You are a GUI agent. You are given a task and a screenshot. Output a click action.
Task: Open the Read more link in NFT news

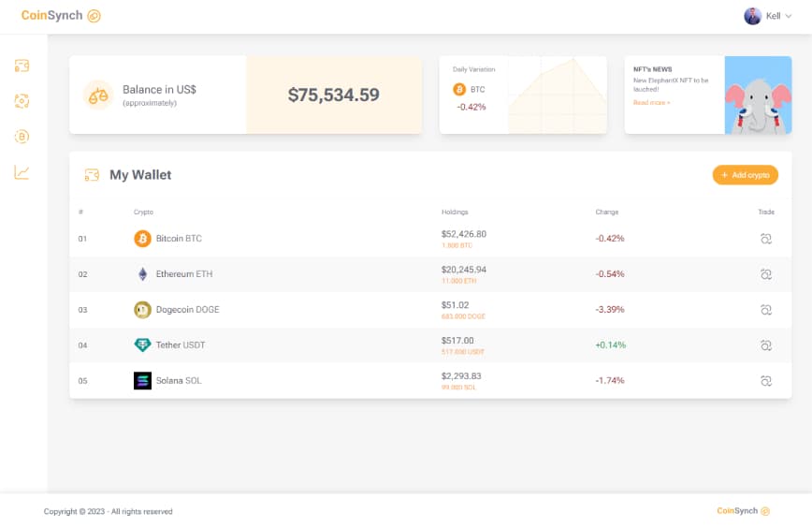tap(651, 103)
